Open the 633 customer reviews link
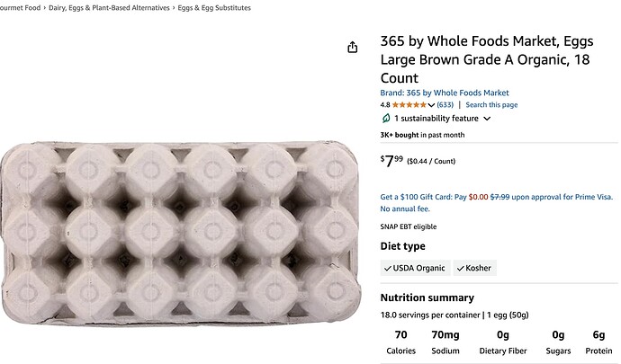The width and height of the screenshot is (621, 364). pos(445,105)
